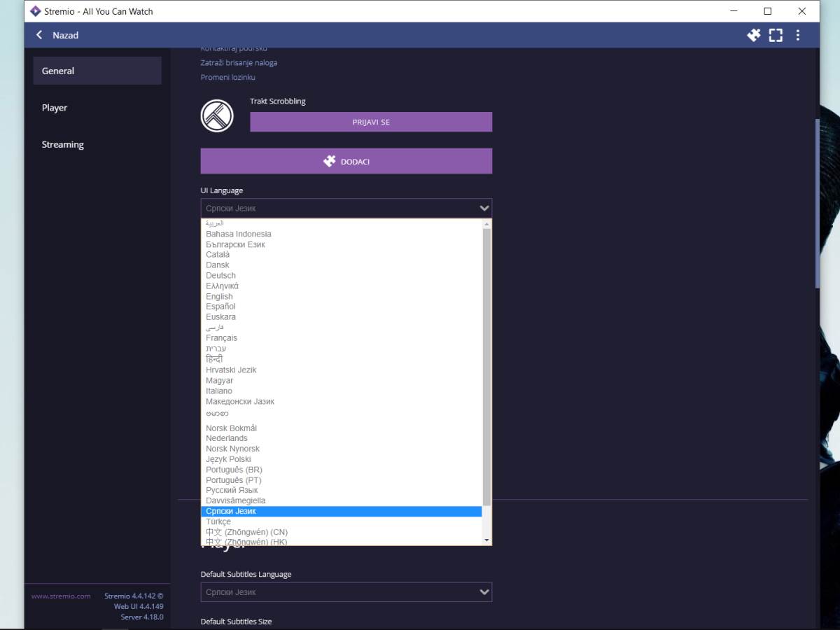Viewport: 840px width, 630px height.
Task: Click the back arrow next to Nazad
Action: [39, 35]
